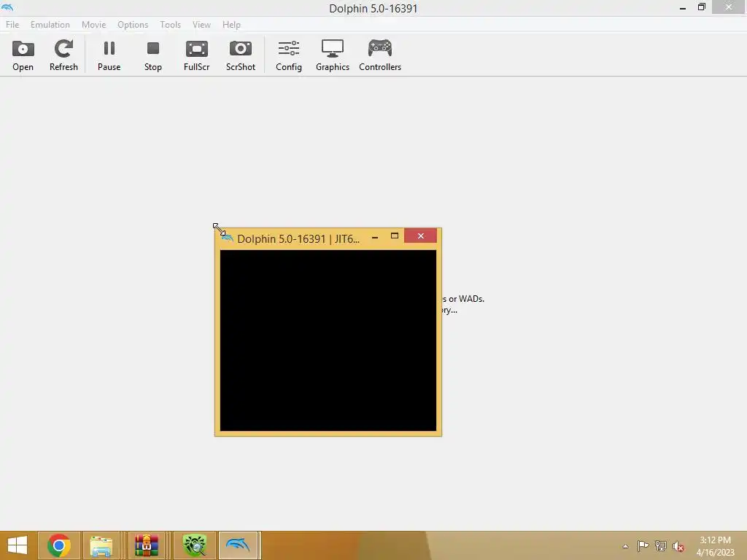Image resolution: width=747 pixels, height=560 pixels.
Task: Minimize the Dolphin JIT render window
Action: tap(375, 237)
